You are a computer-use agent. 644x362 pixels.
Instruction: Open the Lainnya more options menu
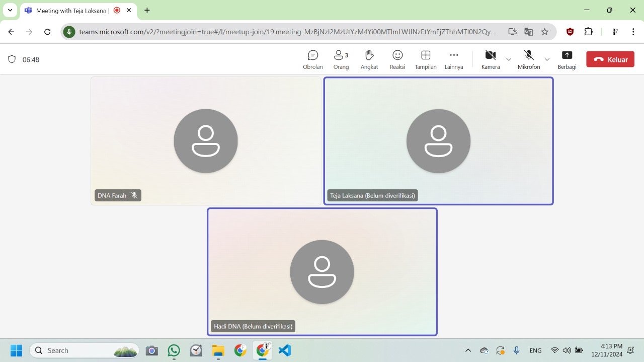(453, 59)
